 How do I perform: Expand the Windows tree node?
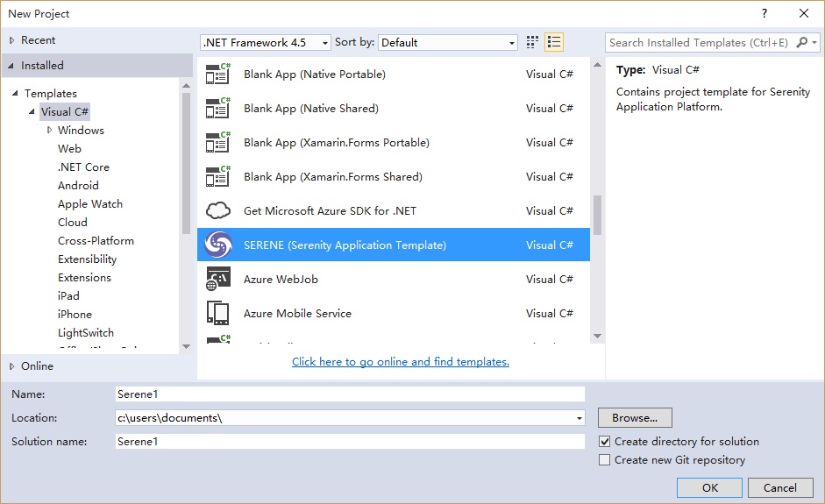[49, 130]
